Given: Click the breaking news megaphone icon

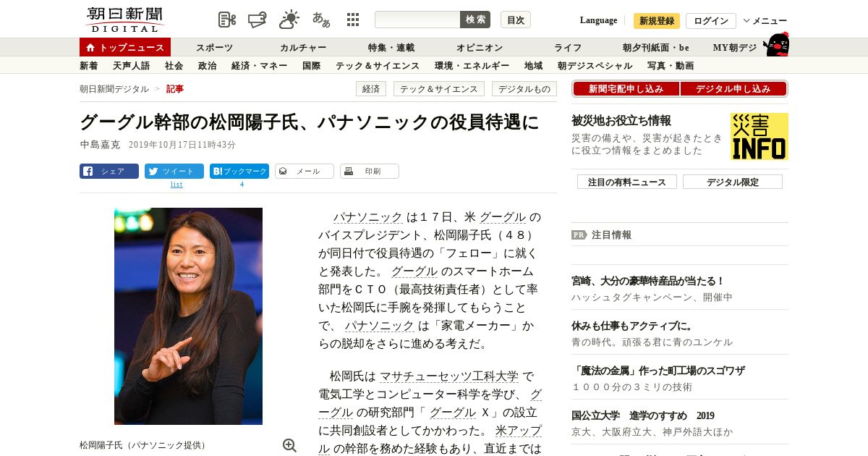Looking at the screenshot, I should tap(258, 20).
